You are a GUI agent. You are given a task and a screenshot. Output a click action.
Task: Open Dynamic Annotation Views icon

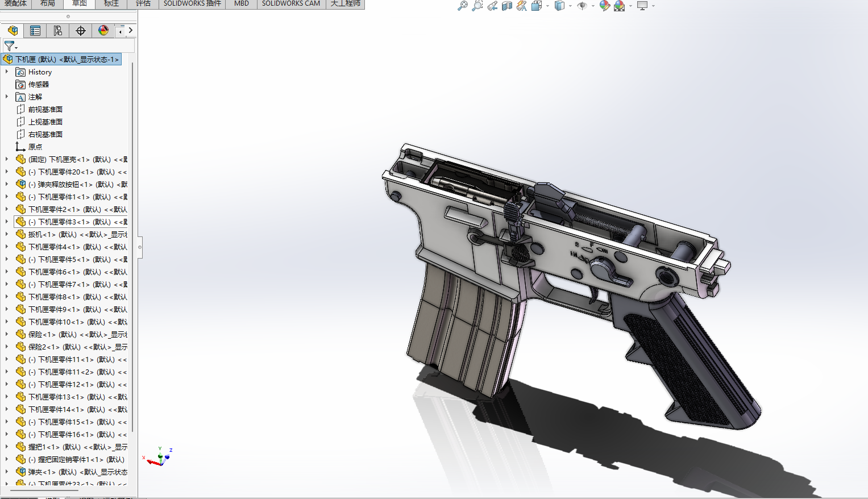(x=521, y=6)
